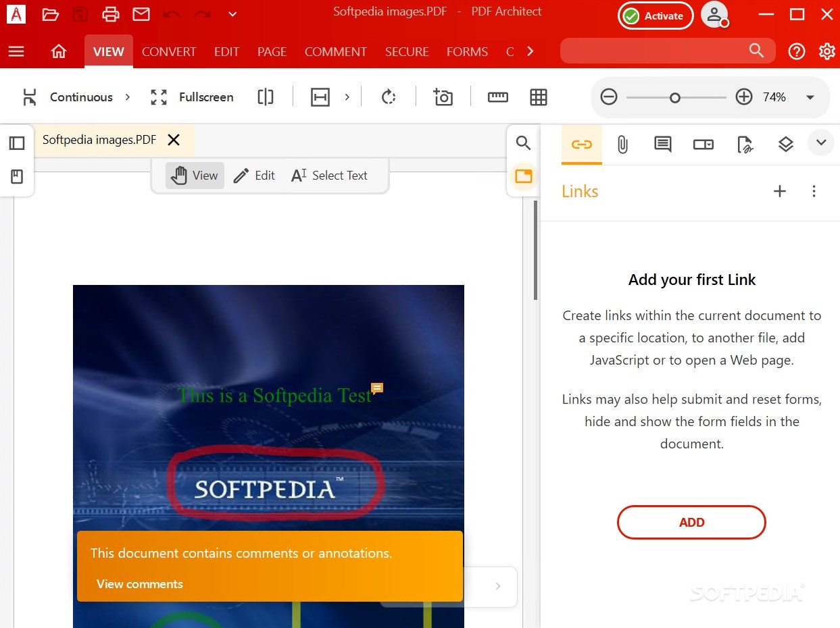Open the Layers panel icon
840x628 pixels.
(785, 144)
